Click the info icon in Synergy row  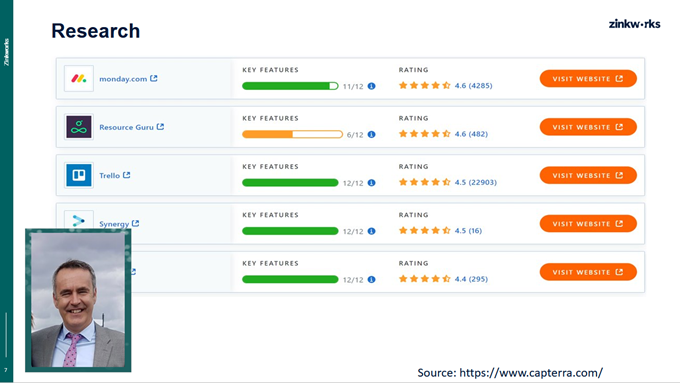coord(371,231)
